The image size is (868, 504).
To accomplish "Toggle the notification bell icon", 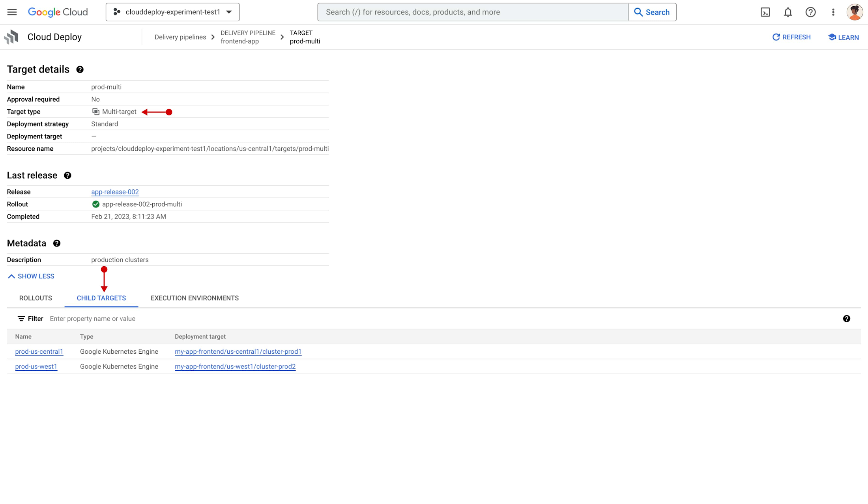I will (788, 12).
